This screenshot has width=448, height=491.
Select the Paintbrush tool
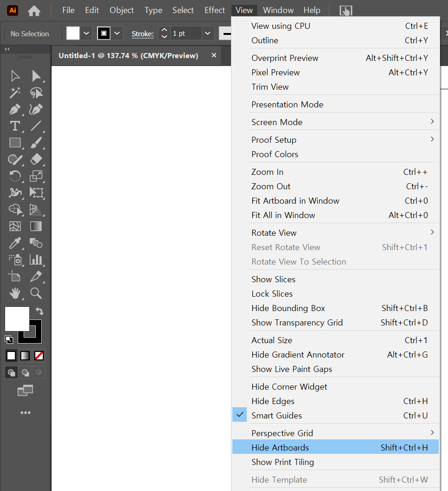tap(36, 143)
